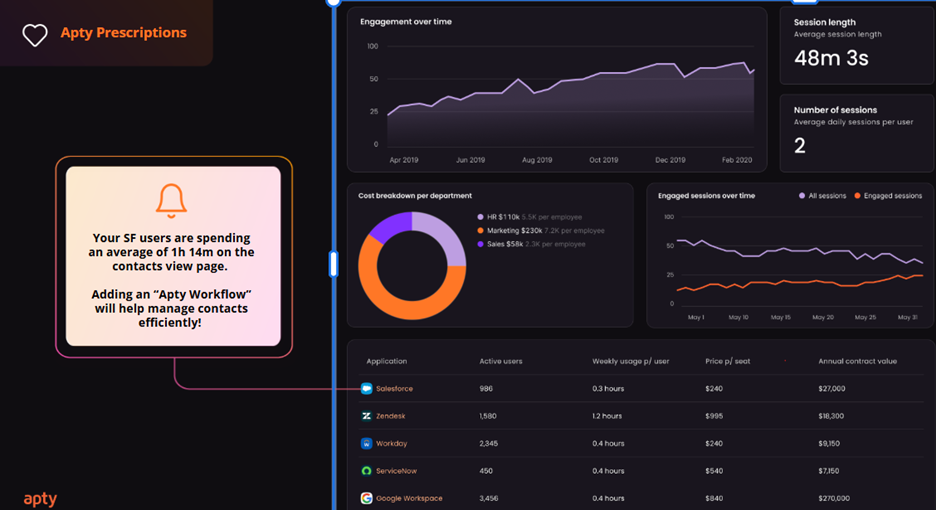Click the Session length 48m 3s card
The width and height of the screenshot is (936, 510).
(856, 47)
